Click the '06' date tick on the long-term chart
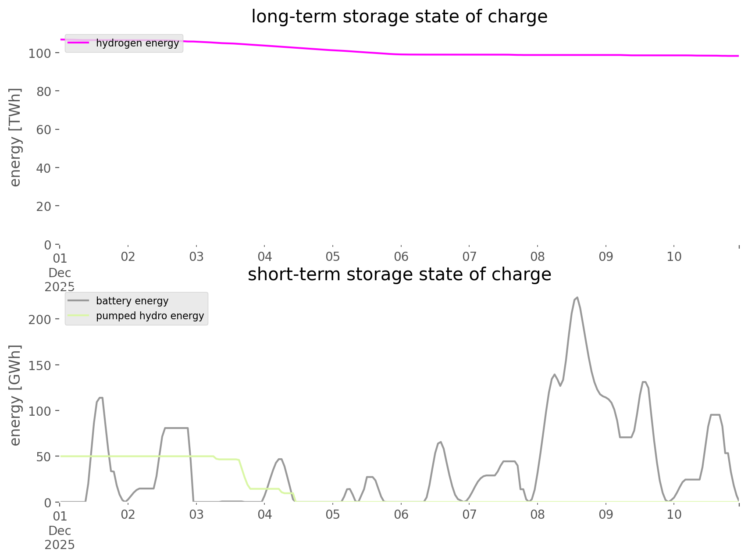 click(401, 257)
